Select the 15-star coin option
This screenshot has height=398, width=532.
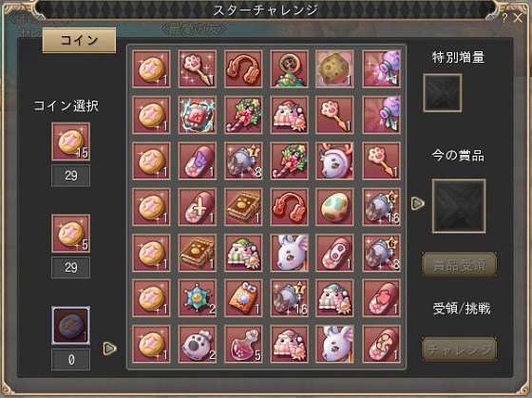[71, 142]
